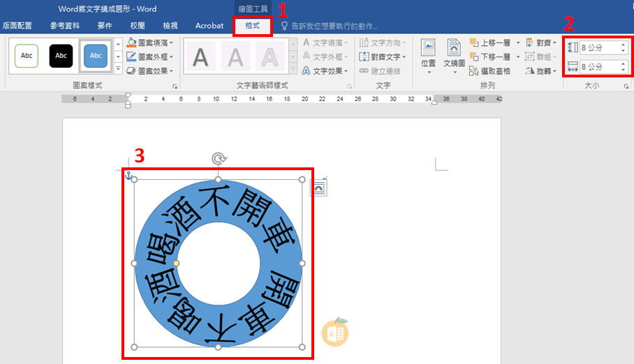Switch to the 格式 Format tab
The height and width of the screenshot is (364, 634).
pyautogui.click(x=252, y=26)
